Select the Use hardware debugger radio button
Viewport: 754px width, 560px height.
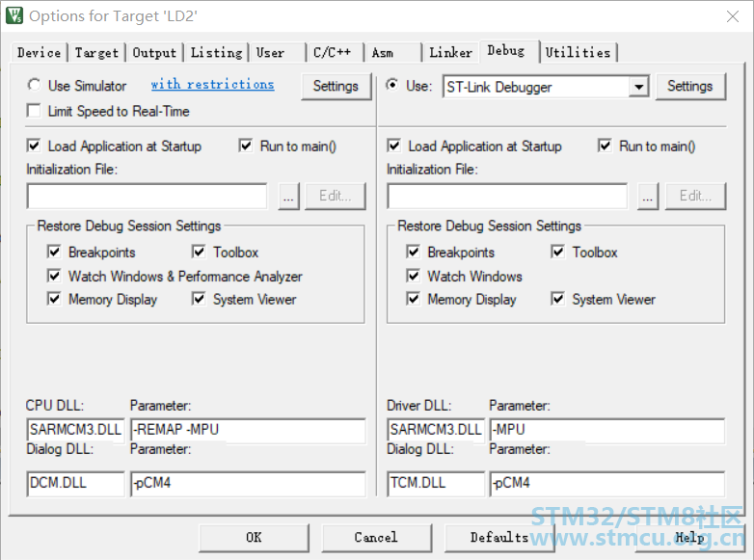click(x=392, y=85)
